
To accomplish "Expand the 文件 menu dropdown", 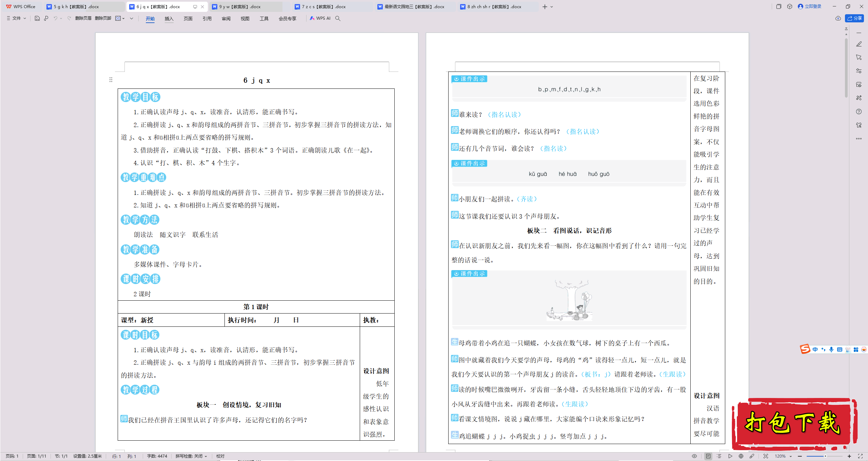I will point(16,18).
